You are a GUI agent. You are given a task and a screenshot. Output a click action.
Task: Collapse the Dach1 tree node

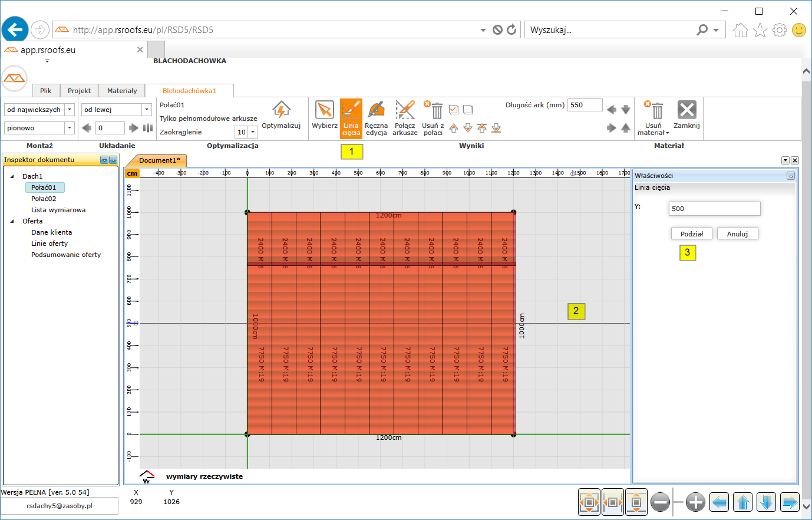tap(12, 176)
